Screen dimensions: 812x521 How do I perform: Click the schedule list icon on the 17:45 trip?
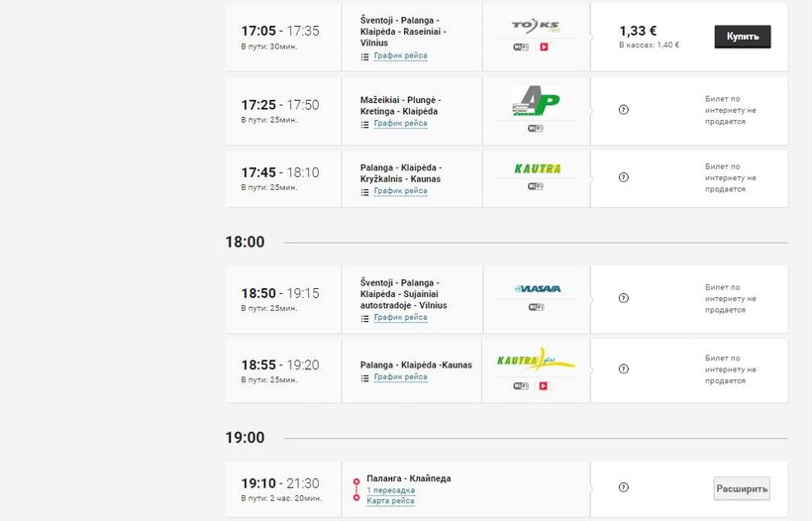coord(364,192)
